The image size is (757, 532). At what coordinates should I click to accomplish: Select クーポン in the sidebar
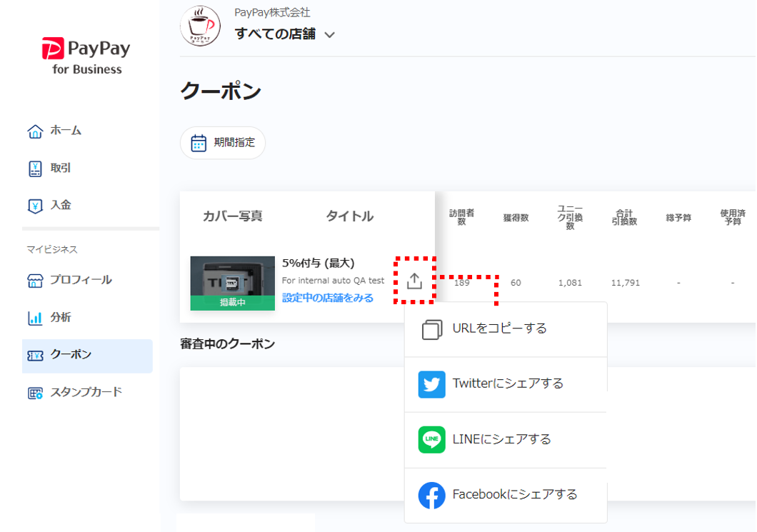tap(87, 356)
